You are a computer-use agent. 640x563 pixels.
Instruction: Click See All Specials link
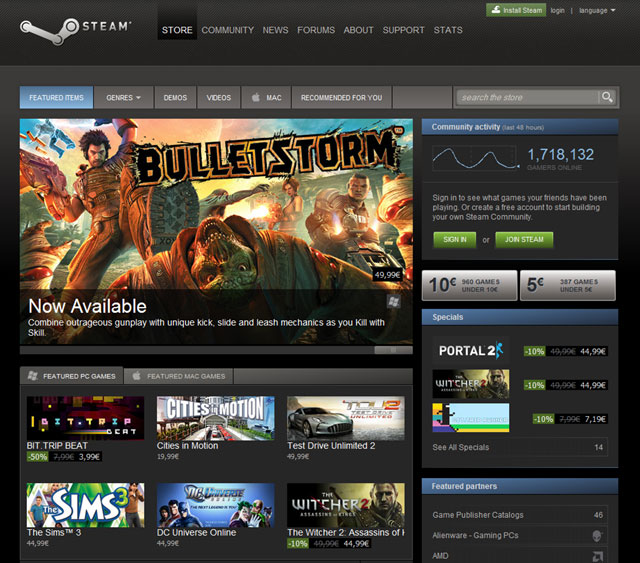[x=520, y=447]
